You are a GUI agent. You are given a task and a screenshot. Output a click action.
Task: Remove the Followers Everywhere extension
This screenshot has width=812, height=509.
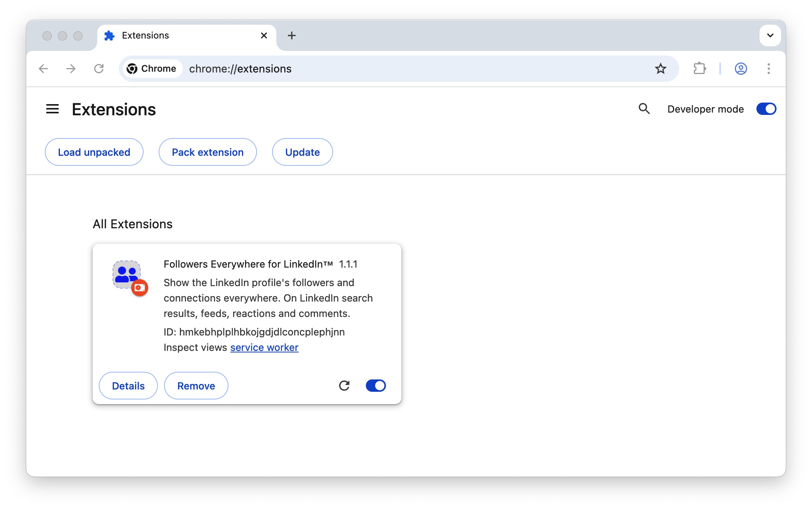pos(196,385)
